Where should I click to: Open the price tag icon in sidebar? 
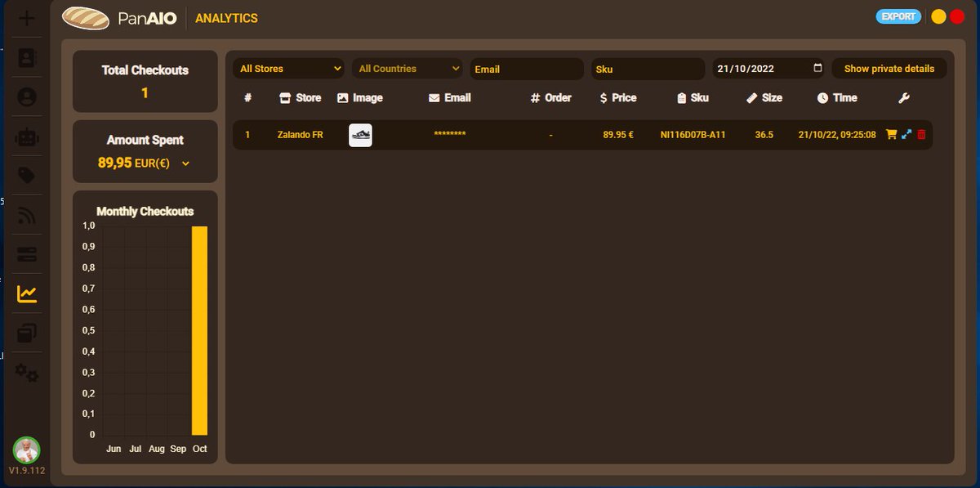point(27,176)
